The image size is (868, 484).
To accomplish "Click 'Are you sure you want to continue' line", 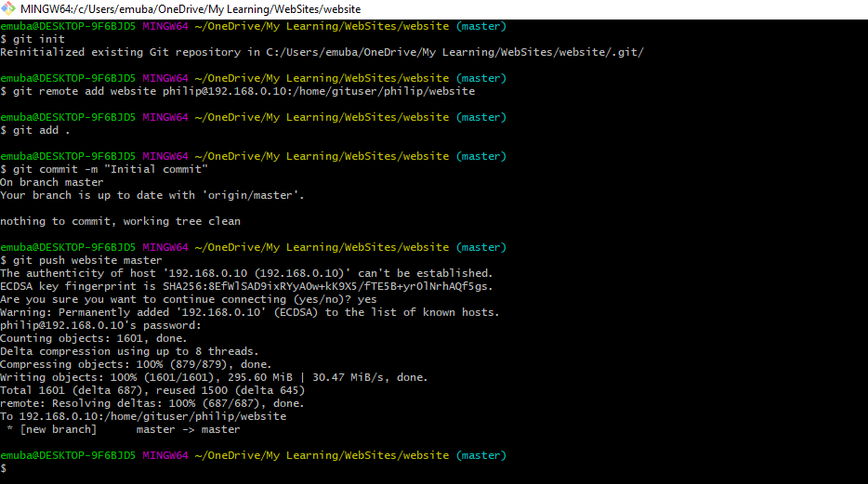I will click(x=189, y=299).
